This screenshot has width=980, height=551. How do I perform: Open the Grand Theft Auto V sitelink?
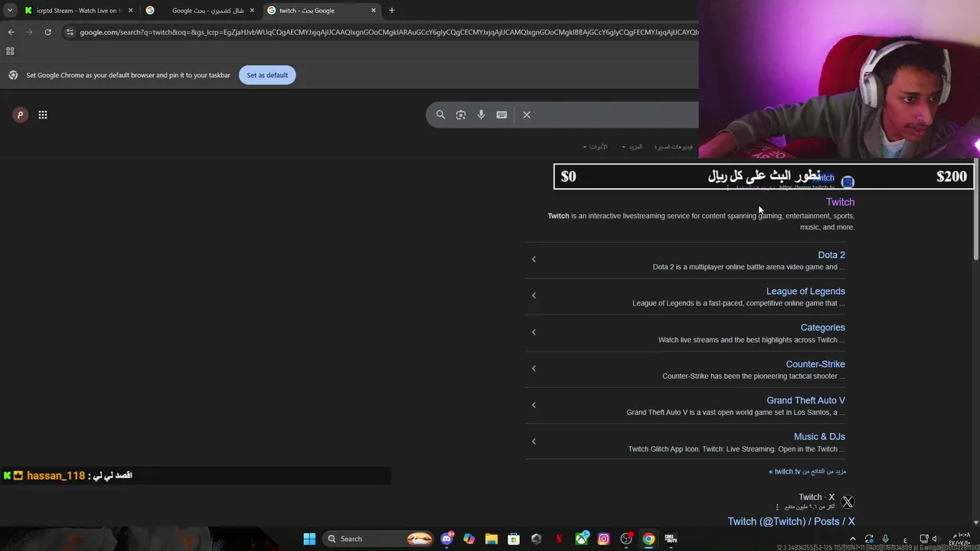click(x=805, y=400)
